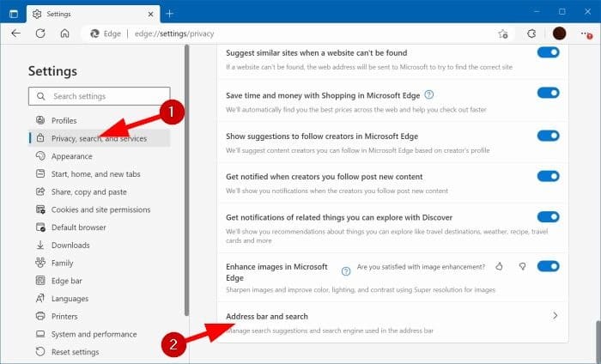
Task: Toggle Suggest similar sites switch
Action: (548, 52)
